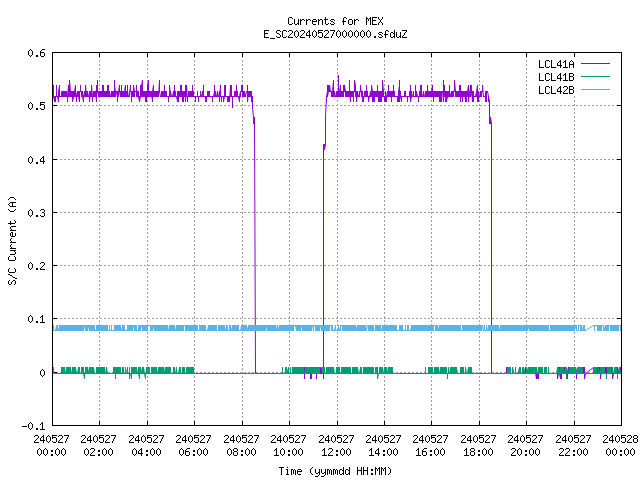Screen dimensions: 640x480
Task: Click the "Time (yymmdd HH:MM)" axis label
Action: [335, 471]
